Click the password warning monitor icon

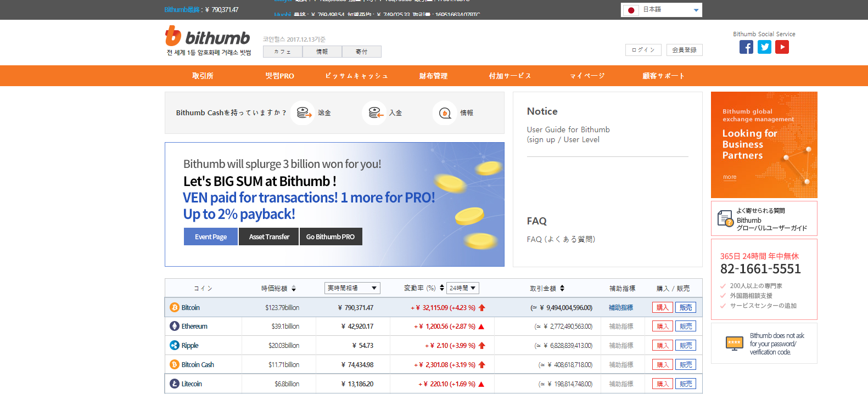(734, 344)
